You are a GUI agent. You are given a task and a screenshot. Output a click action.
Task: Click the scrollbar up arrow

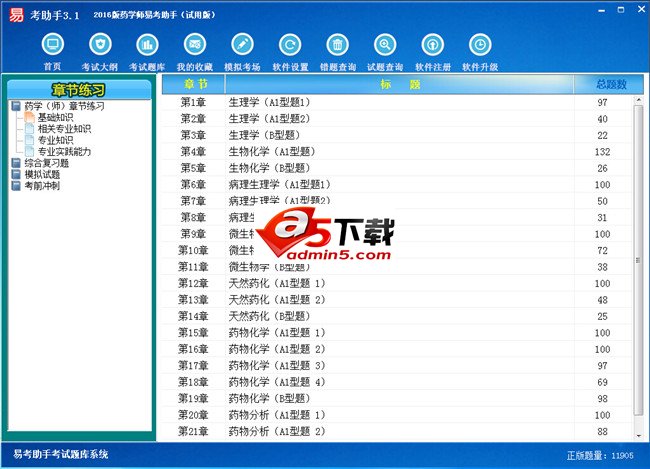[638, 100]
